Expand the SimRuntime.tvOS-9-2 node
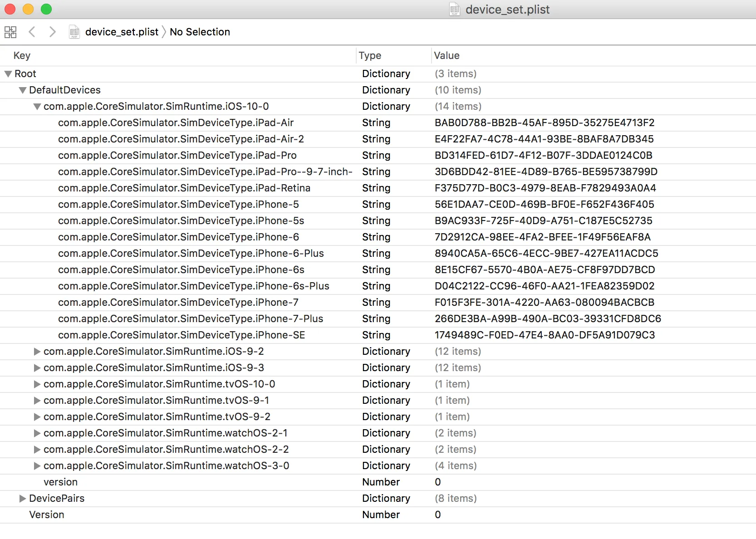 click(x=37, y=417)
